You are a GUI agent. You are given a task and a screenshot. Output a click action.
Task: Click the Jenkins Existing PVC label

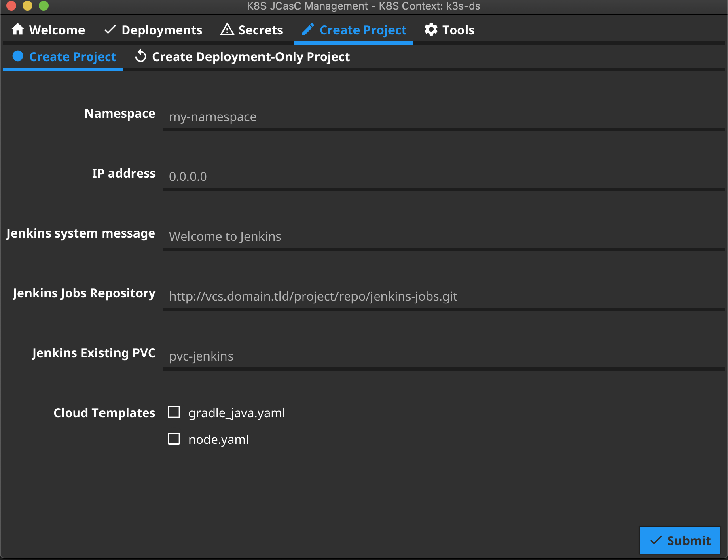94,353
